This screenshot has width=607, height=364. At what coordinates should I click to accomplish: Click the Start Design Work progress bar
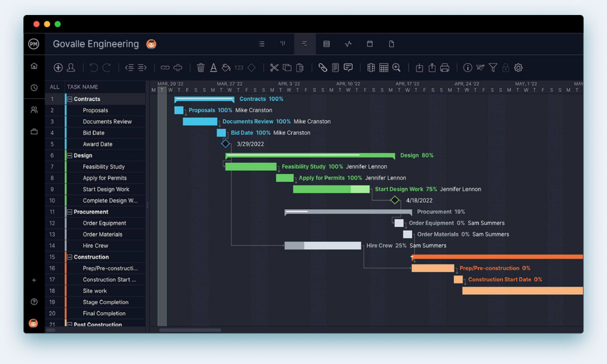click(331, 189)
